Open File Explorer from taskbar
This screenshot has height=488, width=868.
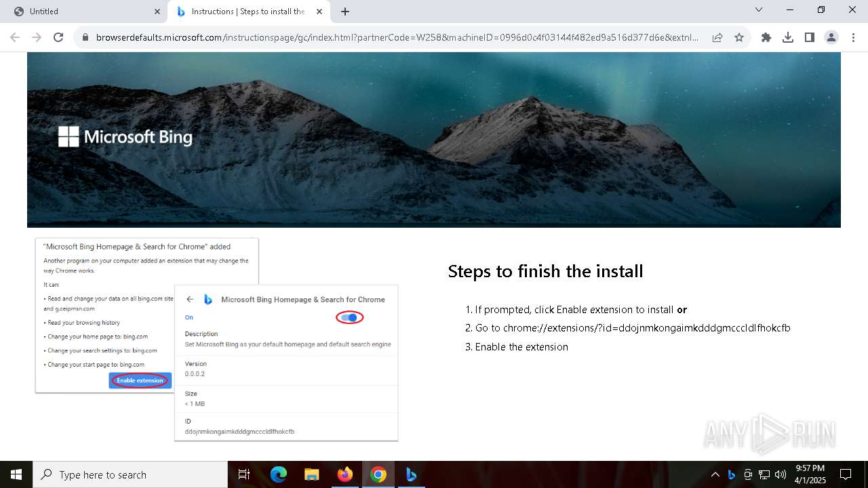312,474
